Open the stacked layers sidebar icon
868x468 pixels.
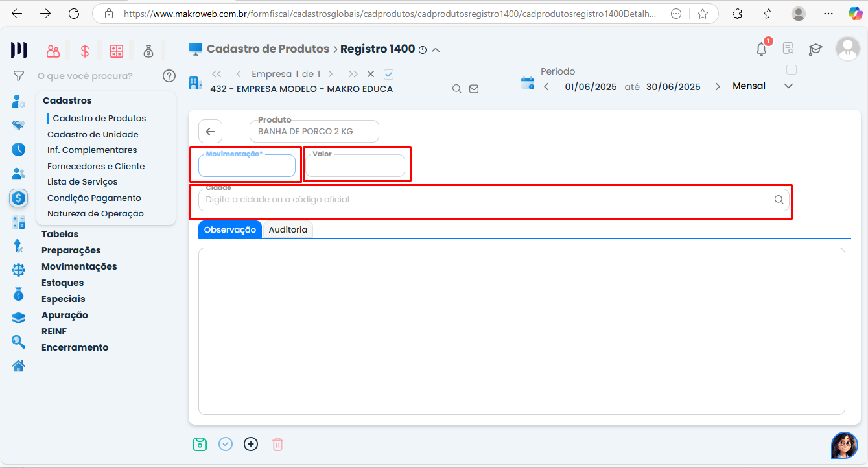[x=19, y=318]
